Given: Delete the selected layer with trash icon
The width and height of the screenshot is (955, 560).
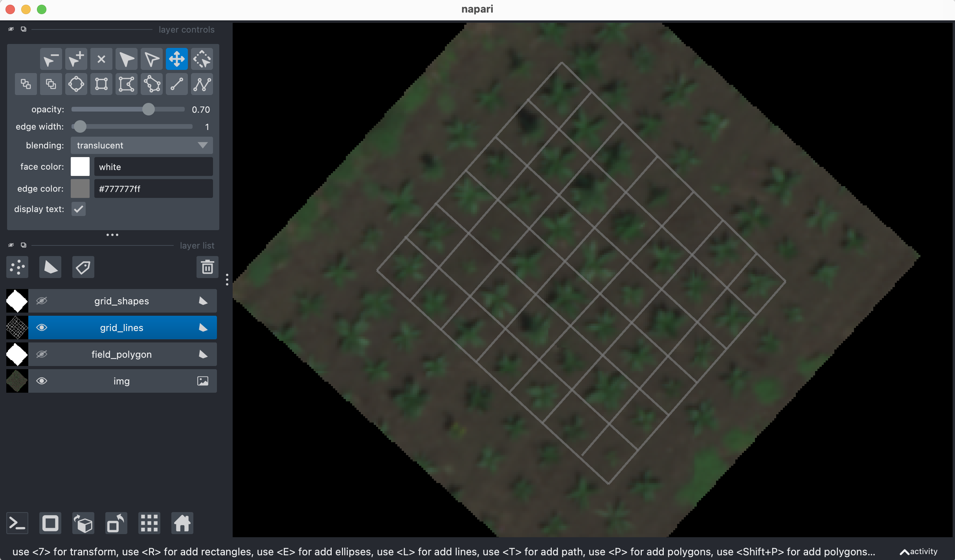Looking at the screenshot, I should tap(207, 267).
